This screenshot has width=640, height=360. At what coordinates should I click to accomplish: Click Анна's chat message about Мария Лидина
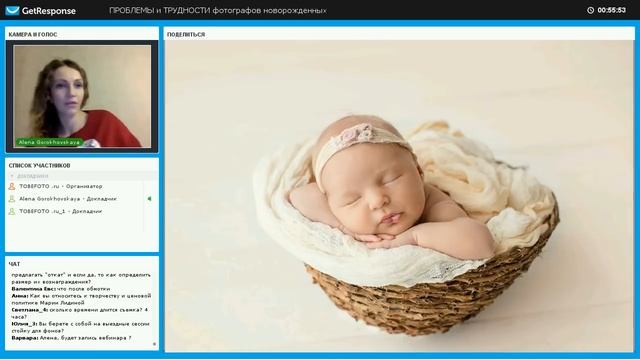(x=81, y=299)
